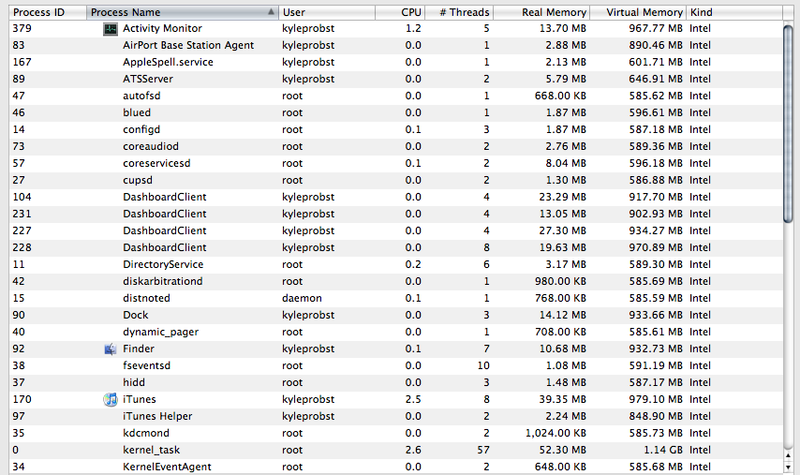
Task: Select the ATSServer process
Action: (395, 79)
